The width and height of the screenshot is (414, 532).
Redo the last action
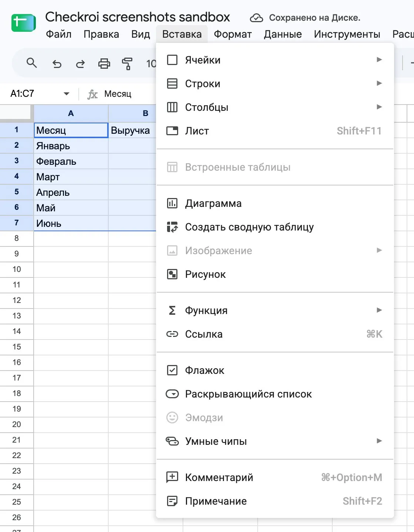[80, 64]
